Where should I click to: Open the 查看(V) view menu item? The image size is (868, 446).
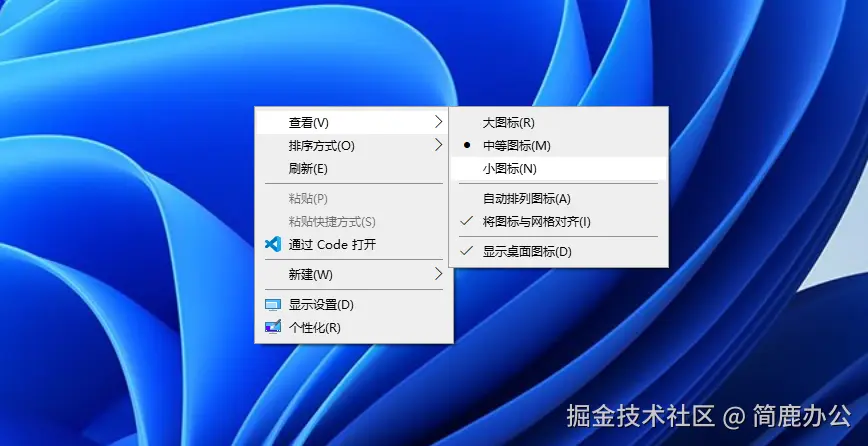tap(354, 122)
